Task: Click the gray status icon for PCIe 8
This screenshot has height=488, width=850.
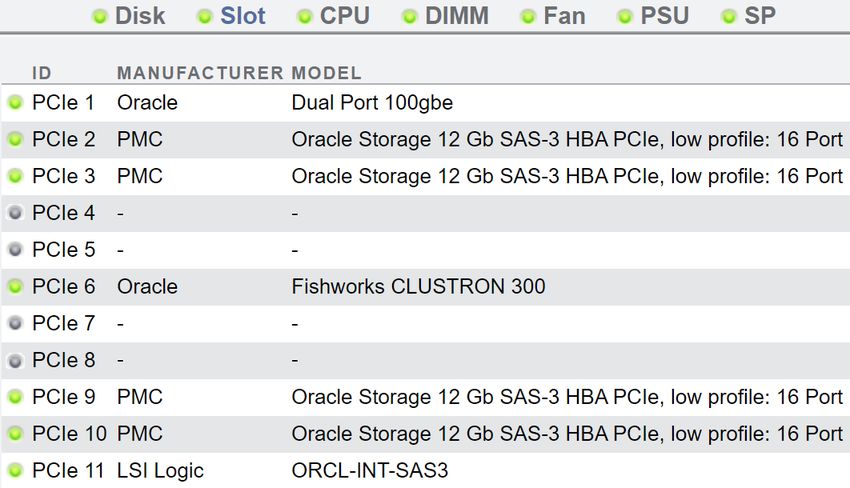Action: [16, 360]
